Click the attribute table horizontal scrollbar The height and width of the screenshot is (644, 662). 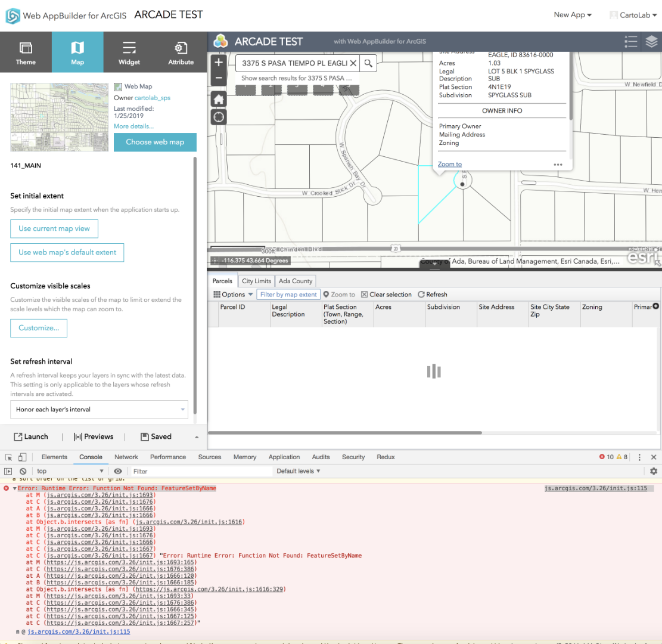345,433
